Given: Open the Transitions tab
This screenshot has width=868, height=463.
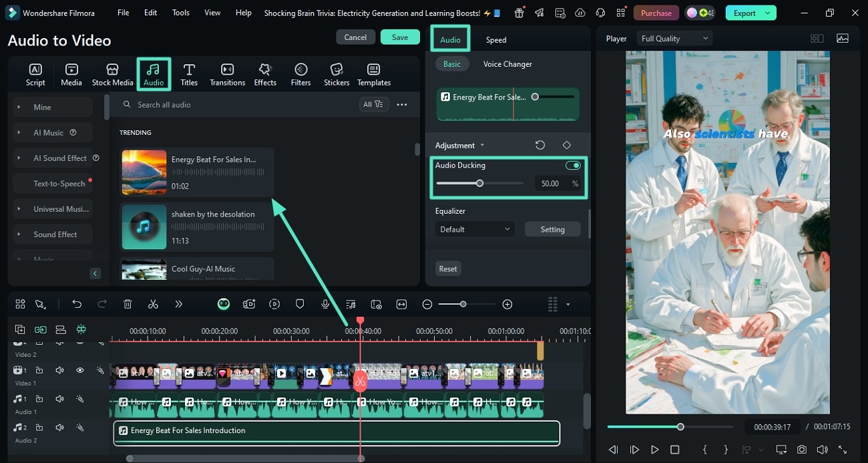Looking at the screenshot, I should [x=227, y=74].
